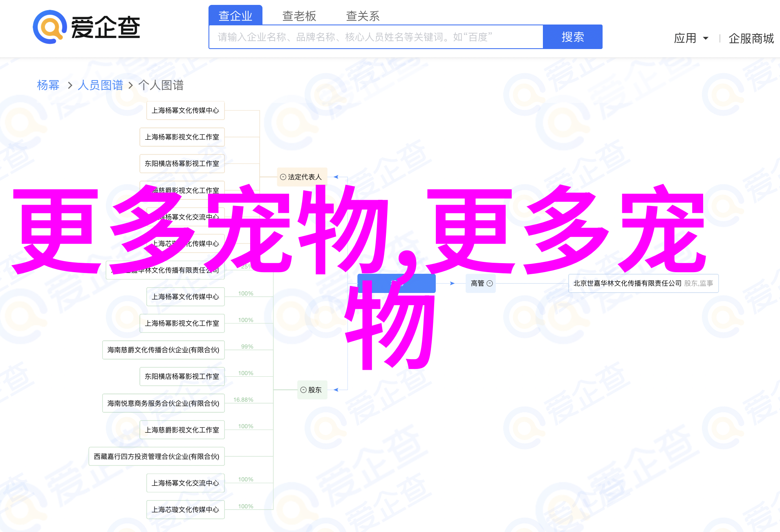This screenshot has width=780, height=532.
Task: Open 西藏嘉行四方投资管理合伙企业(有限合伙) node
Action: 157,456
